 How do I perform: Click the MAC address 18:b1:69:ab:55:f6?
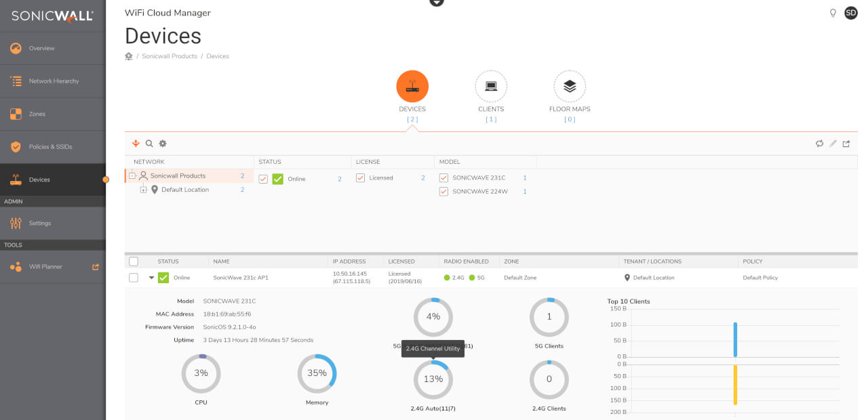coord(227,314)
